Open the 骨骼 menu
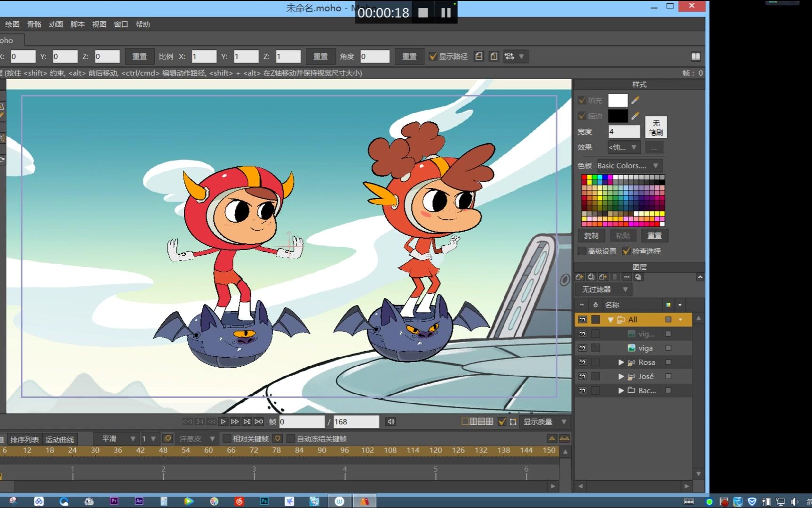Viewport: 812px width, 508px height. [x=34, y=24]
